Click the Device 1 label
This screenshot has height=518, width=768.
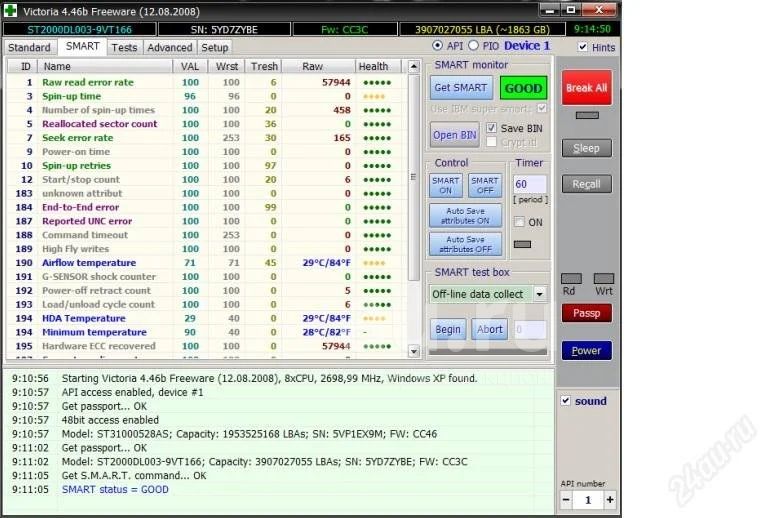tap(527, 46)
